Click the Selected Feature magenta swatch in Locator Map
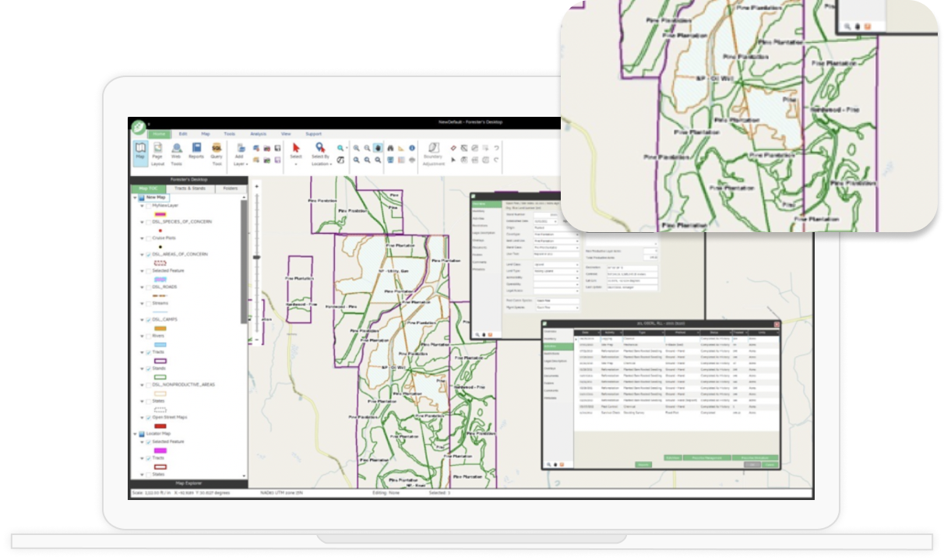944x560 pixels. tap(160, 450)
